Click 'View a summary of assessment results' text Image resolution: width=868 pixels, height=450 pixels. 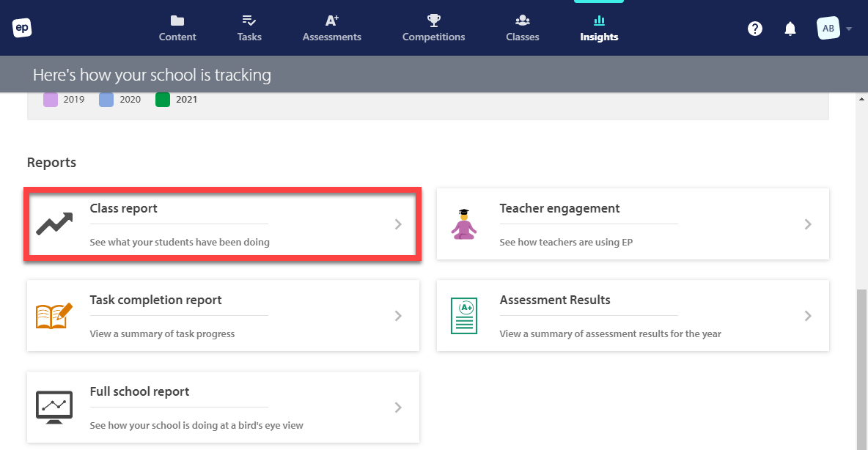(610, 333)
